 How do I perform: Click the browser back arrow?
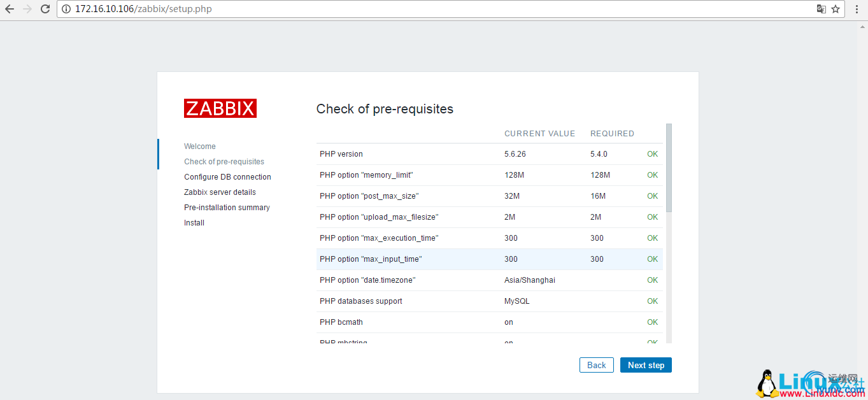10,9
